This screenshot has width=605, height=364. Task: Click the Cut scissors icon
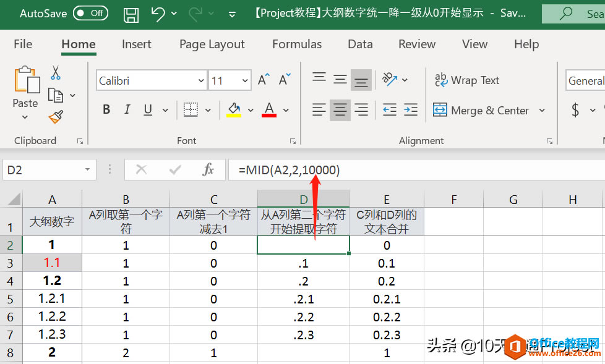55,72
